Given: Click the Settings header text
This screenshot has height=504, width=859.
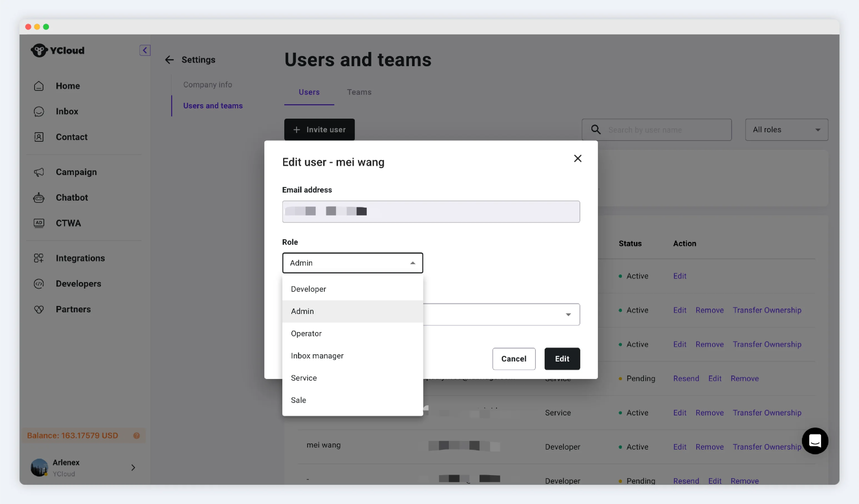Looking at the screenshot, I should click(198, 60).
